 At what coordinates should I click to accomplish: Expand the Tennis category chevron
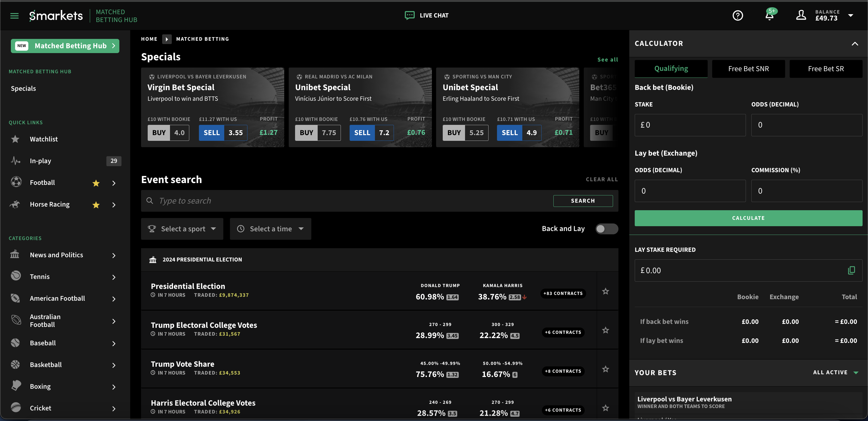[x=114, y=277]
